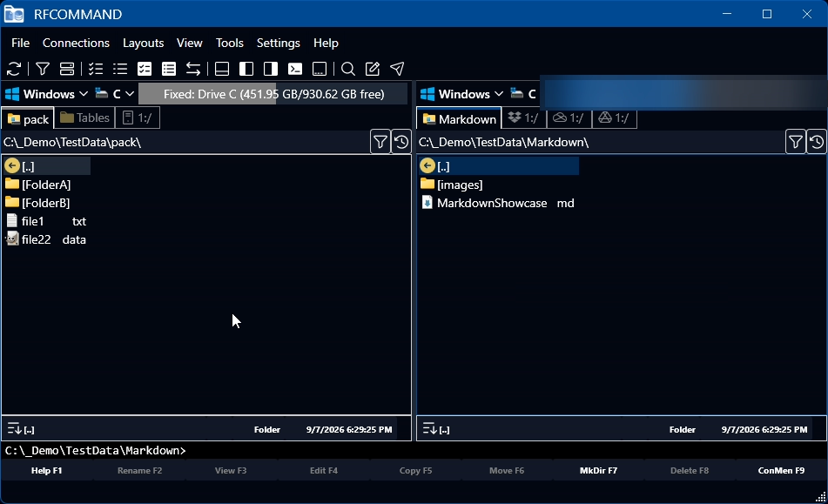828x504 pixels.
Task: Click the MkDir F7 button
Action: pos(598,470)
